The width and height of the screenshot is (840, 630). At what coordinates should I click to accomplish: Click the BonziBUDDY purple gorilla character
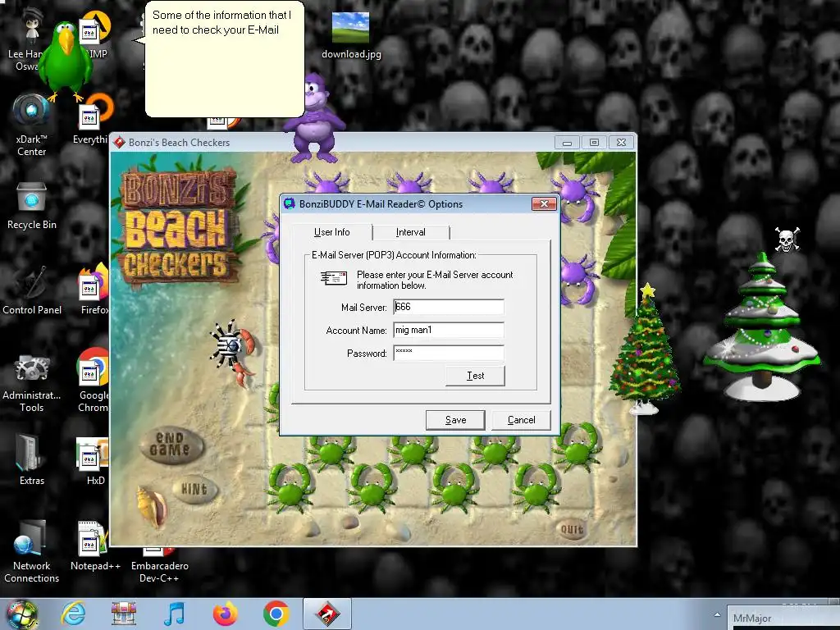[x=314, y=119]
